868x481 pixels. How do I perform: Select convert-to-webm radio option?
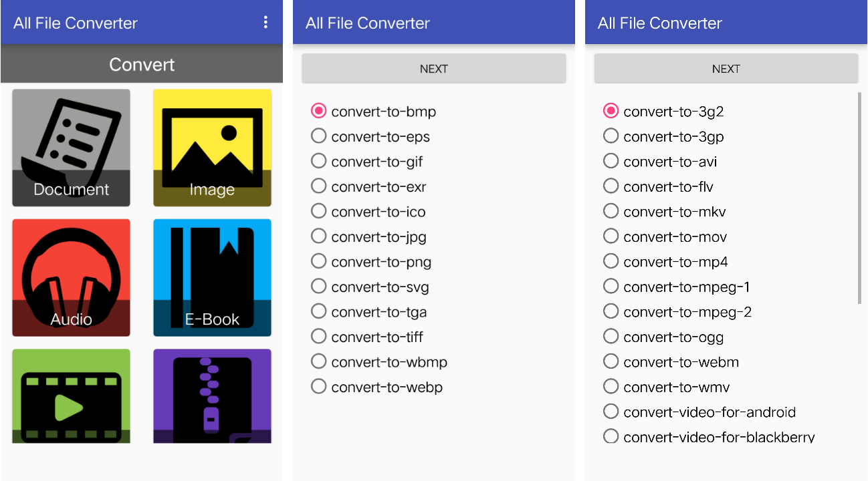click(x=671, y=361)
